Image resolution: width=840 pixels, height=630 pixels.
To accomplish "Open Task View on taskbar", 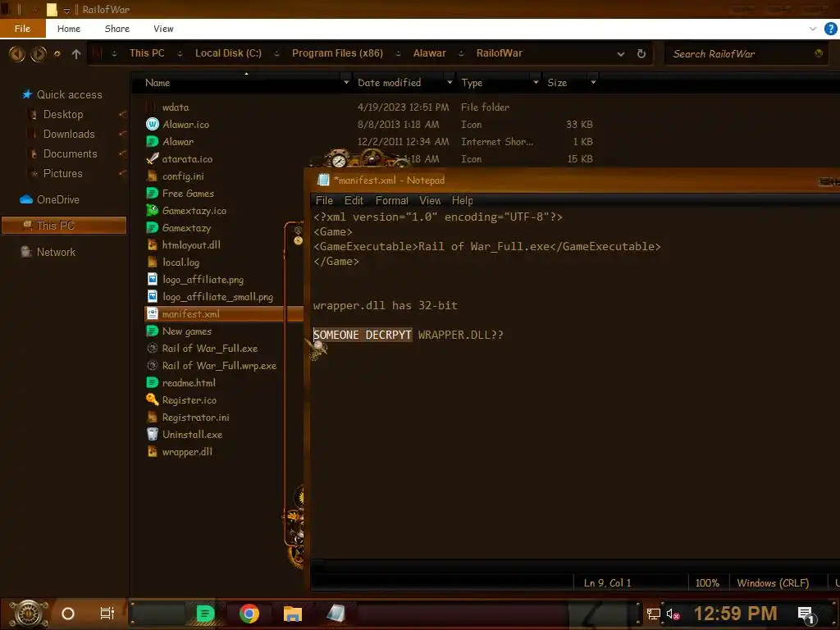I will click(107, 614).
